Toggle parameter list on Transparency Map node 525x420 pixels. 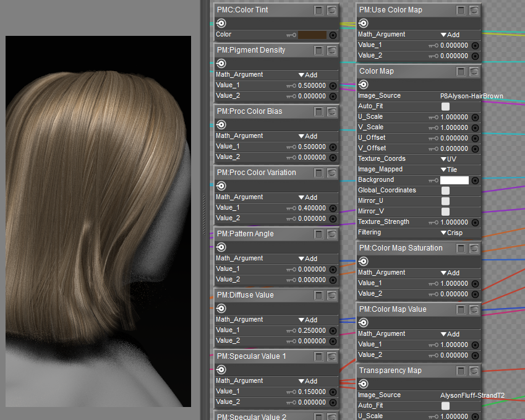pyautogui.click(x=461, y=370)
